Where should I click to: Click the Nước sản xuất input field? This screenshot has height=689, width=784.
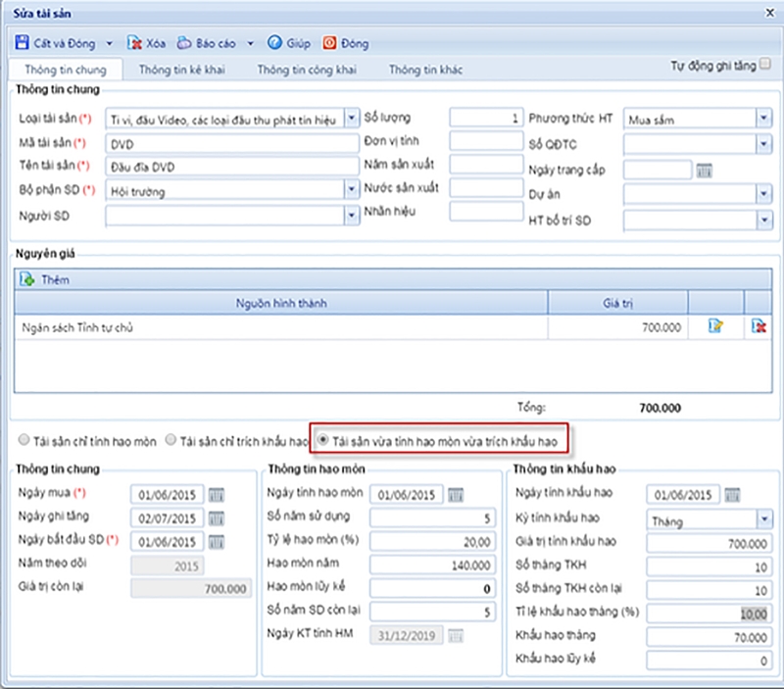486,187
